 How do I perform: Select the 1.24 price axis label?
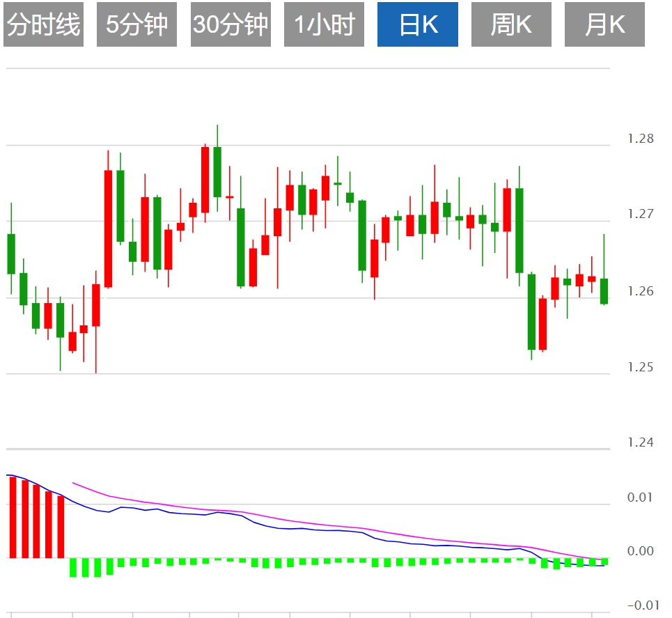tap(640, 443)
